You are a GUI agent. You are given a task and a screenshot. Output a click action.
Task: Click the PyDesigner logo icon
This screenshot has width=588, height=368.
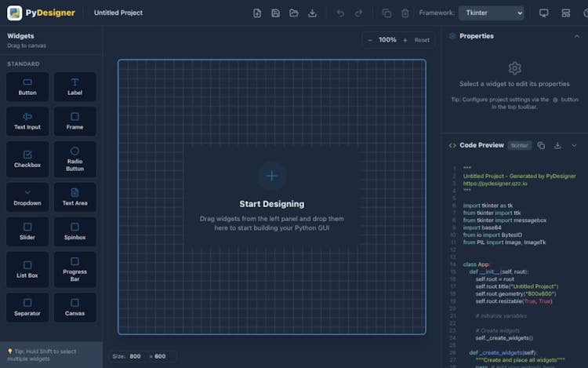[15, 13]
